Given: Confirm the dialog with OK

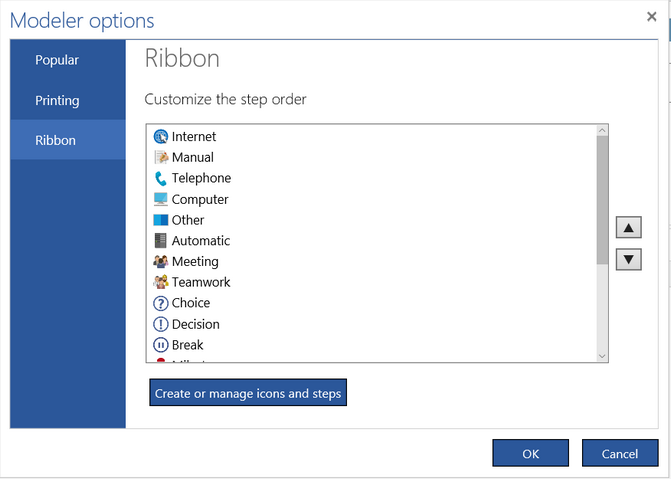Looking at the screenshot, I should click(530, 453).
